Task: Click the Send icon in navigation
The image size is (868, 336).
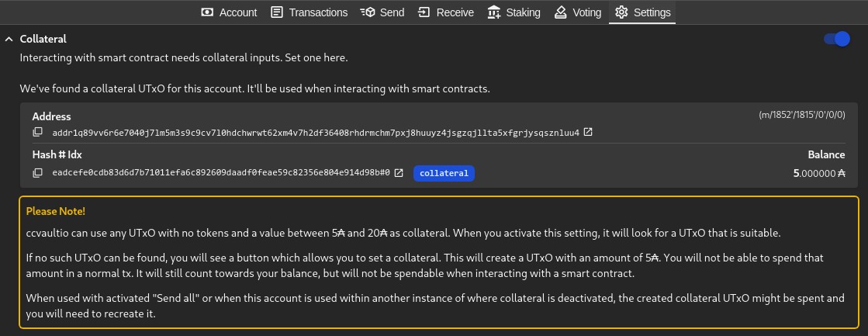Action: 368,12
